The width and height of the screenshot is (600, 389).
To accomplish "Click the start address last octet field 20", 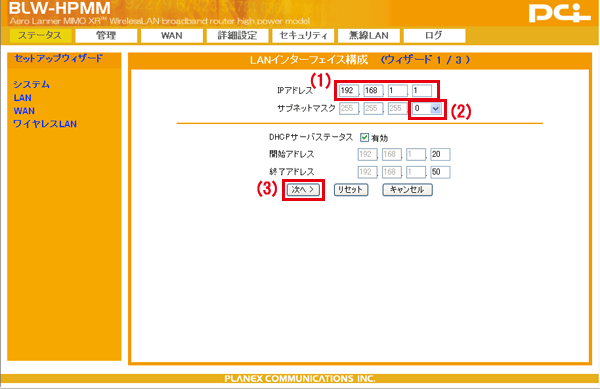I will coord(440,154).
